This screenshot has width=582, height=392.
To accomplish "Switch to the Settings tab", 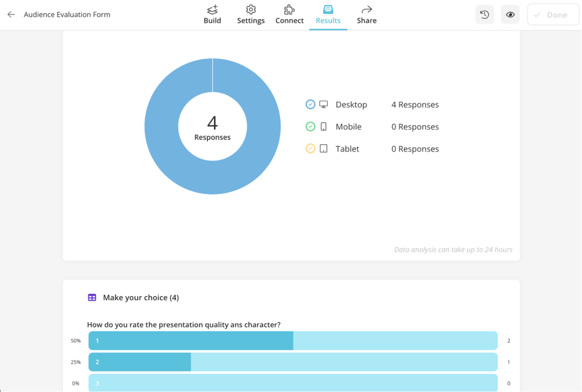I will (250, 15).
